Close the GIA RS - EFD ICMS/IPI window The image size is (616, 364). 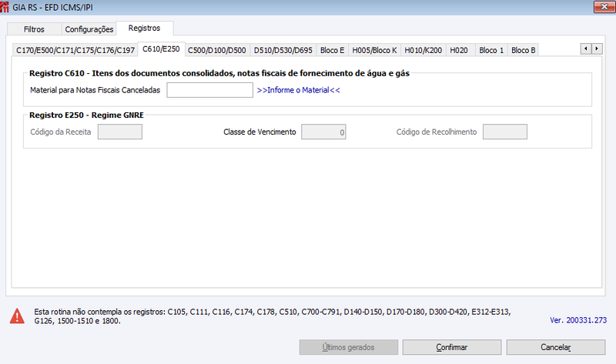coord(604,7)
